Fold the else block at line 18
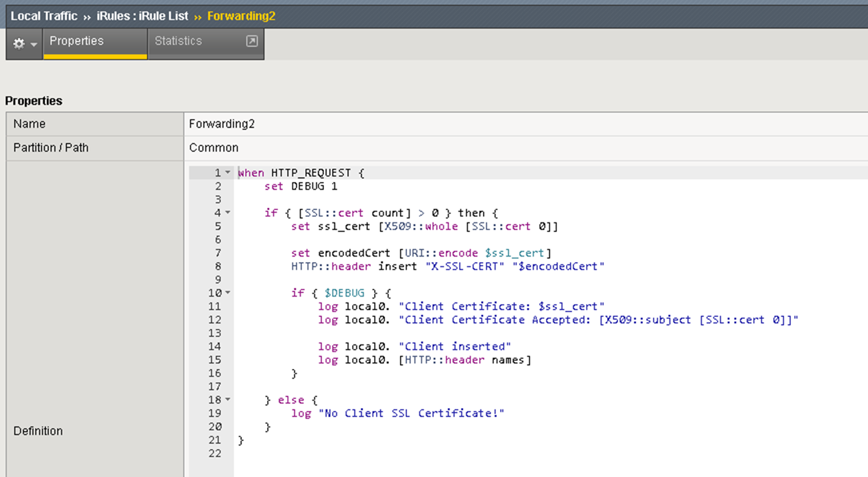868x477 pixels. click(228, 400)
